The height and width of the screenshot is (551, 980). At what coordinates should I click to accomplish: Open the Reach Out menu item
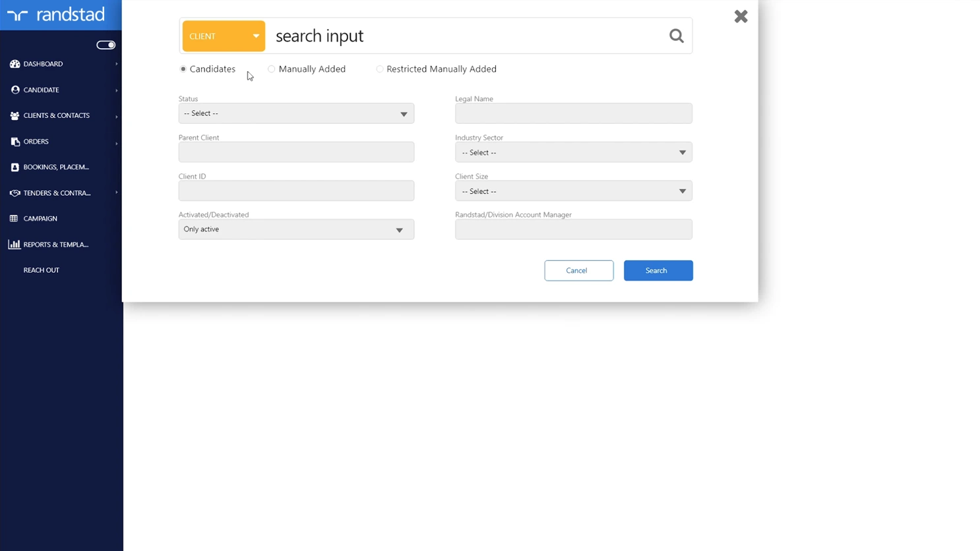(x=42, y=270)
